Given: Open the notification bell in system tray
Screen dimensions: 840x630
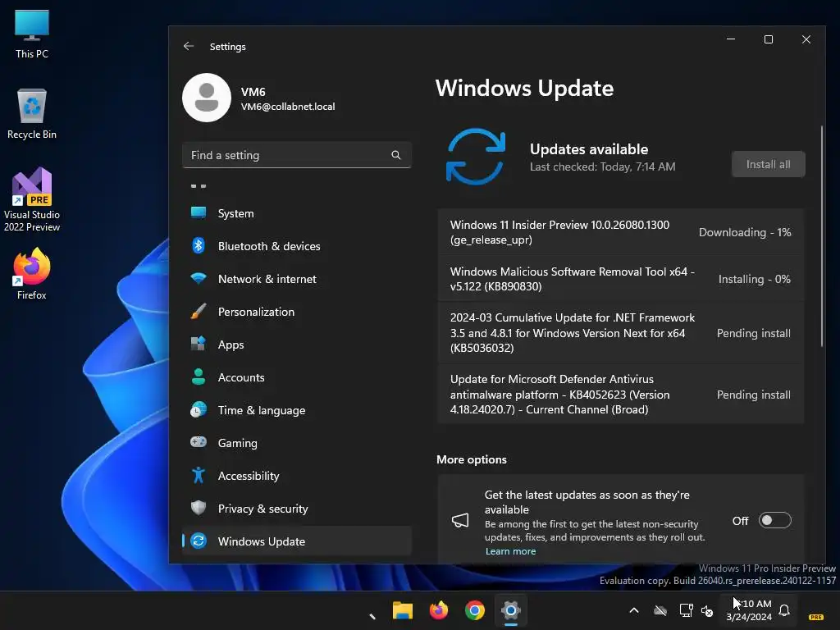Looking at the screenshot, I should 784,610.
